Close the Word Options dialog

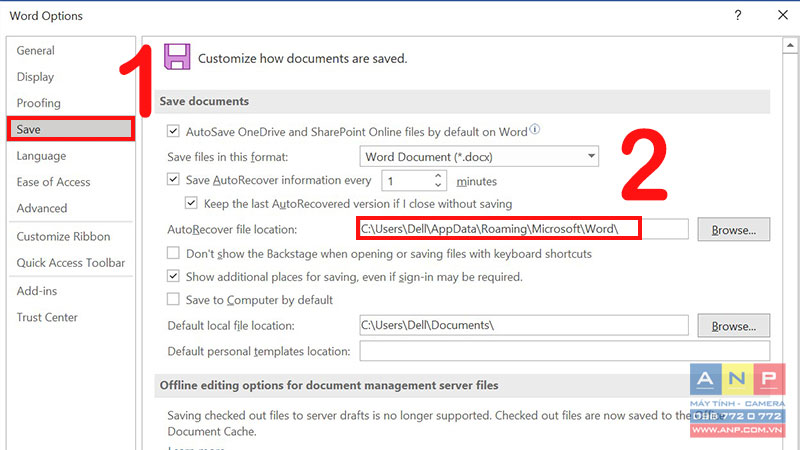tap(783, 15)
